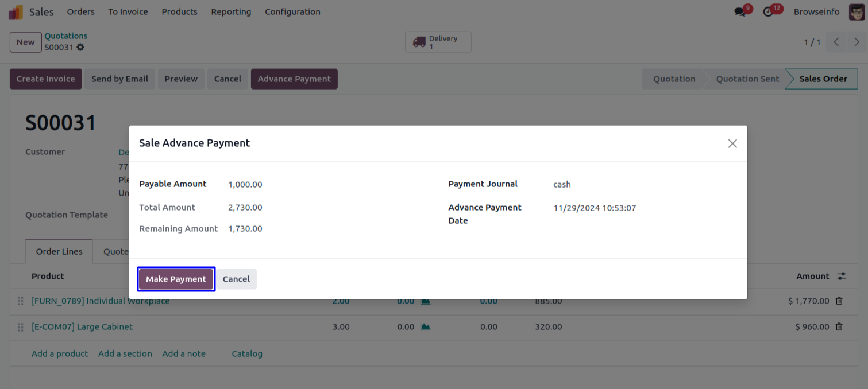
Task: Delete the Large Cabinet order line
Action: click(x=839, y=327)
